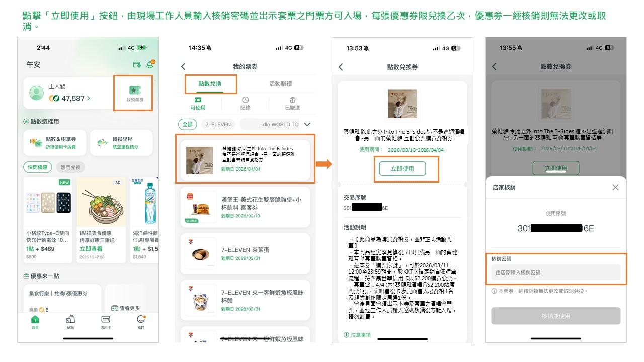Go to 信用卡 in bottom navigation
The height and width of the screenshot is (362, 644).
pyautogui.click(x=106, y=322)
